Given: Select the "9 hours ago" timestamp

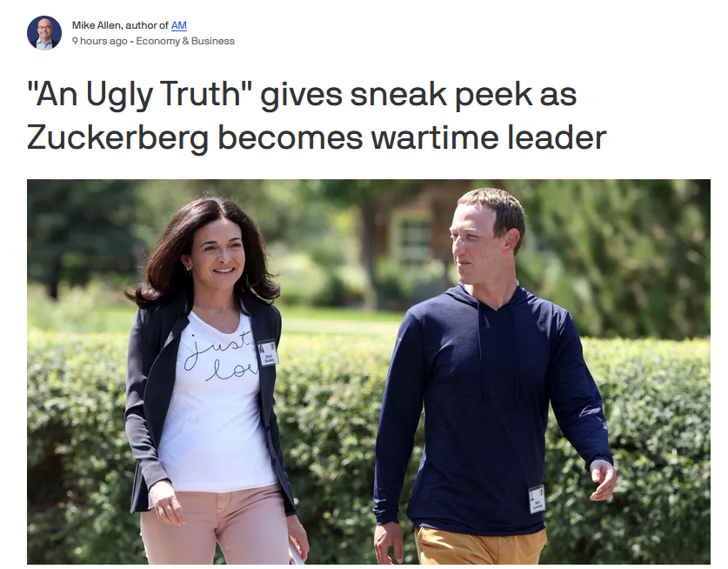Looking at the screenshot, I should click(x=99, y=41).
